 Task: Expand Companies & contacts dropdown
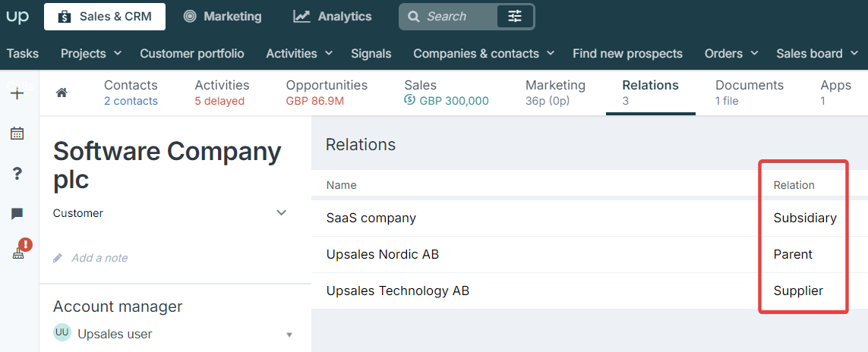484,54
